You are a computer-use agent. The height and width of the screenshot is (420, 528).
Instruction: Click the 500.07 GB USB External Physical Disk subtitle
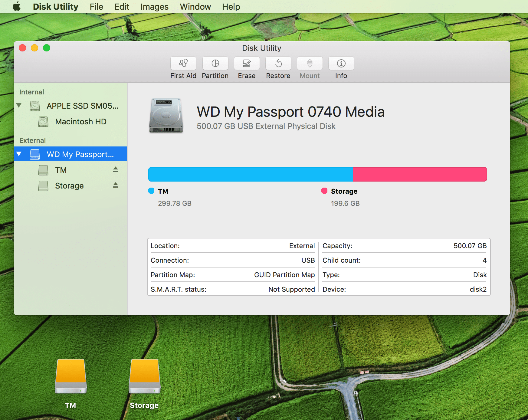pyautogui.click(x=266, y=126)
